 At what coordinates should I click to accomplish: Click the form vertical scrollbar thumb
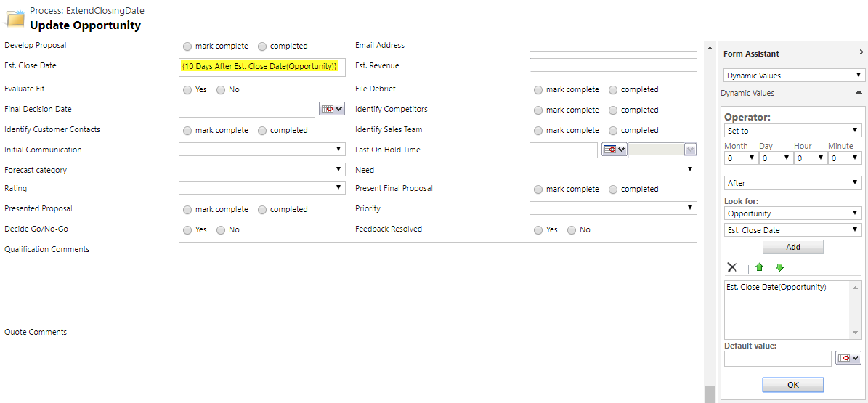(x=709, y=394)
